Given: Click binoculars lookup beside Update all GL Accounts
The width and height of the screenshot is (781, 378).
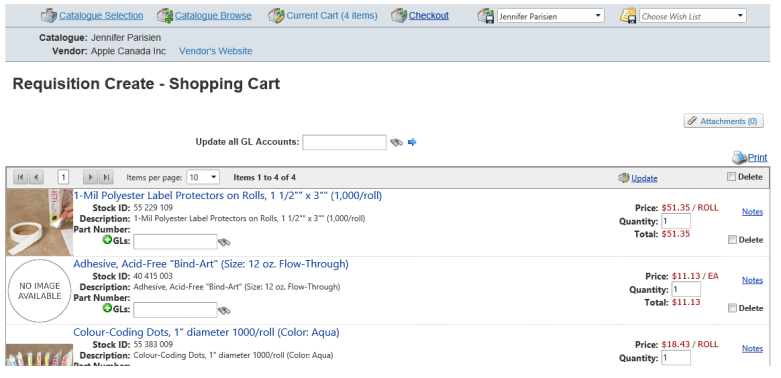Looking at the screenshot, I should coord(396,142).
